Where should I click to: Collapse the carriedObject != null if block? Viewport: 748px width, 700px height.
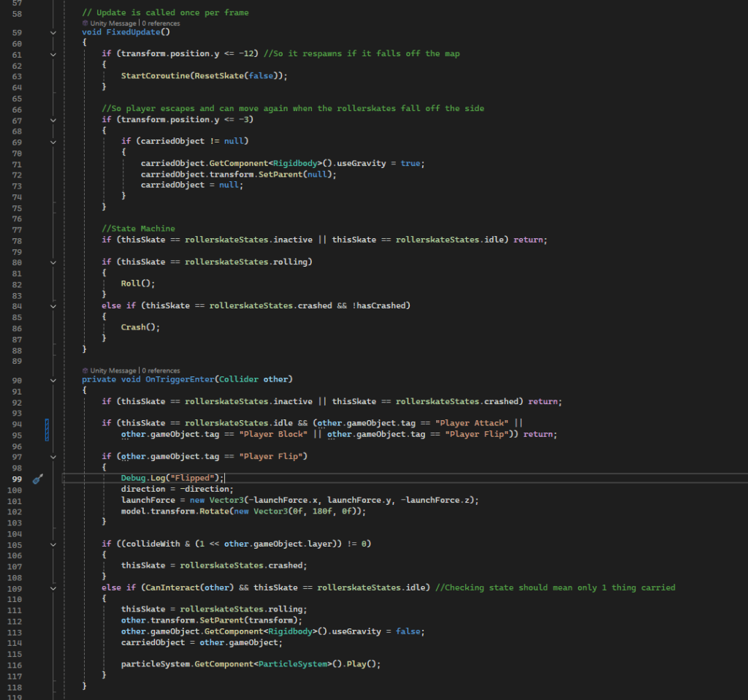tap(53, 142)
